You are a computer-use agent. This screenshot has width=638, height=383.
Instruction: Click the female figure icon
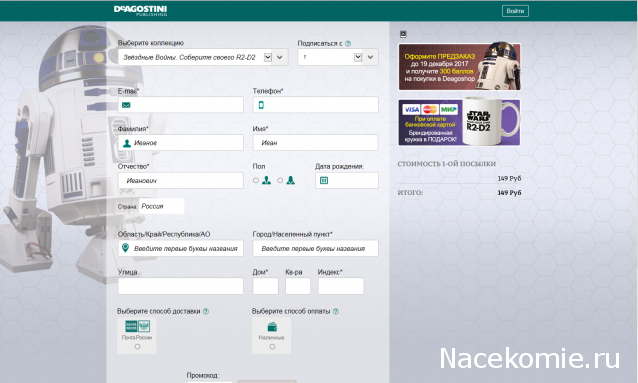tap(291, 180)
